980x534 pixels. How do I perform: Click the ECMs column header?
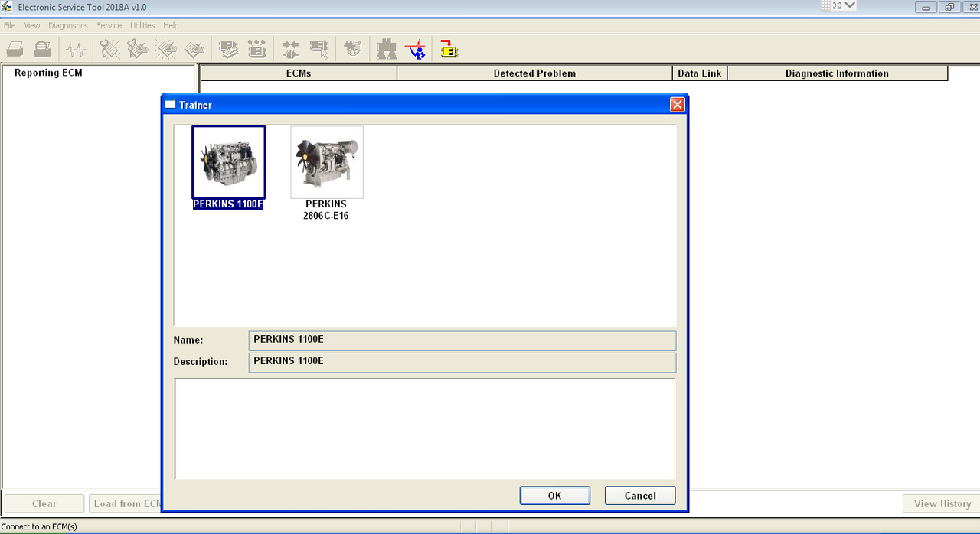[x=299, y=73]
